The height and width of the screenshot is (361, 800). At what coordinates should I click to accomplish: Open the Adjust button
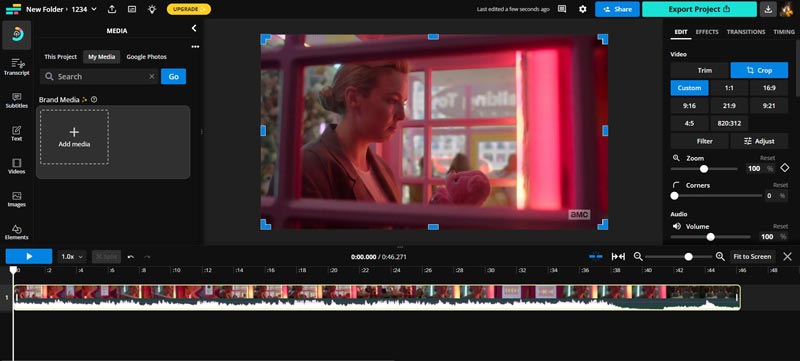(759, 141)
